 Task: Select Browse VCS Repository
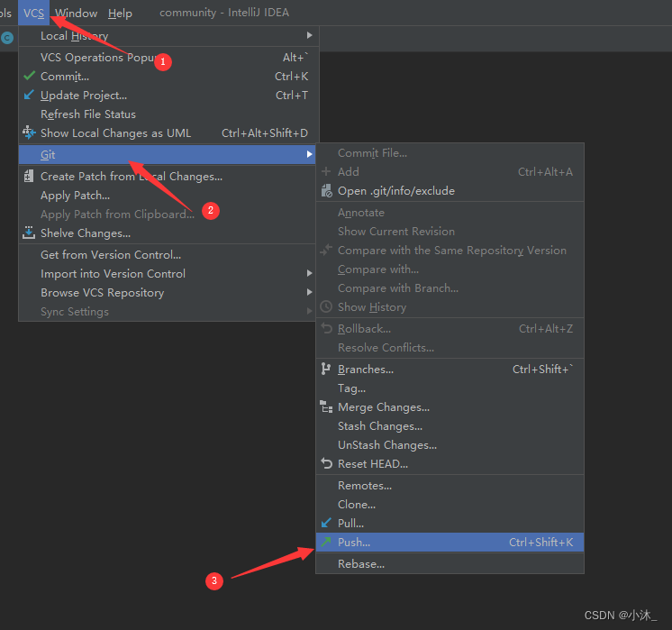[x=168, y=293]
